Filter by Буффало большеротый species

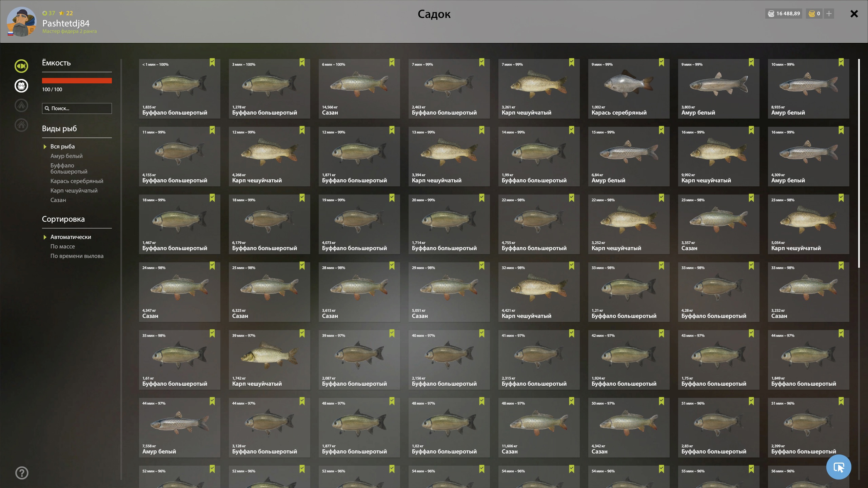[69, 168]
